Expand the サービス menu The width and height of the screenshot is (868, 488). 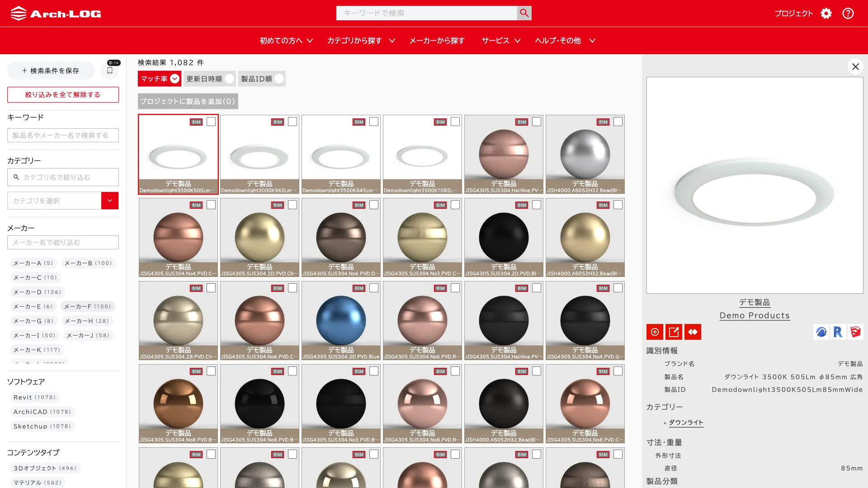click(501, 41)
